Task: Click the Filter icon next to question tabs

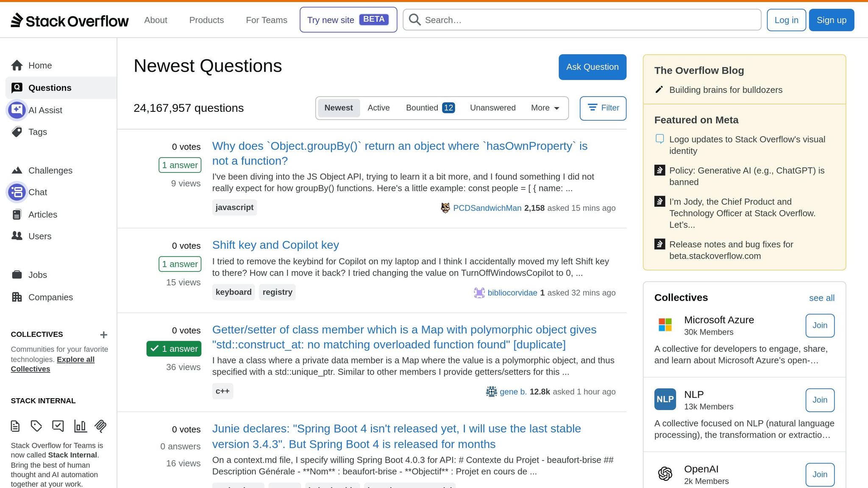Action: point(593,108)
